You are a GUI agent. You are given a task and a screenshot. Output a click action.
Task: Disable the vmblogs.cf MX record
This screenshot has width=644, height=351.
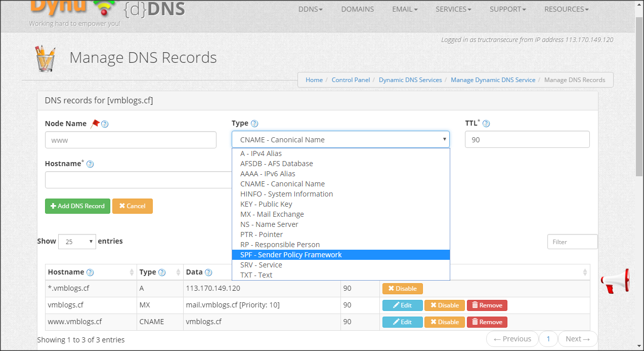[444, 305]
